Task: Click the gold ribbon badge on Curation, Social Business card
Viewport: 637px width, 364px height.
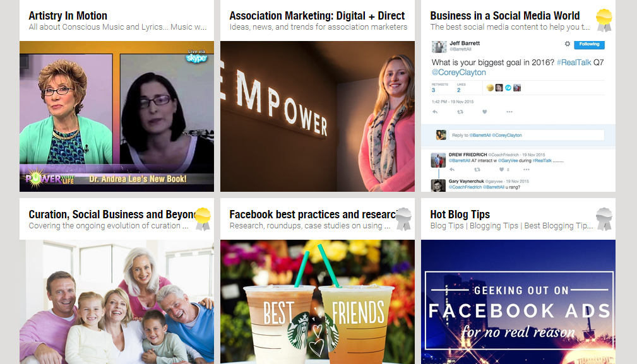Action: pos(202,219)
